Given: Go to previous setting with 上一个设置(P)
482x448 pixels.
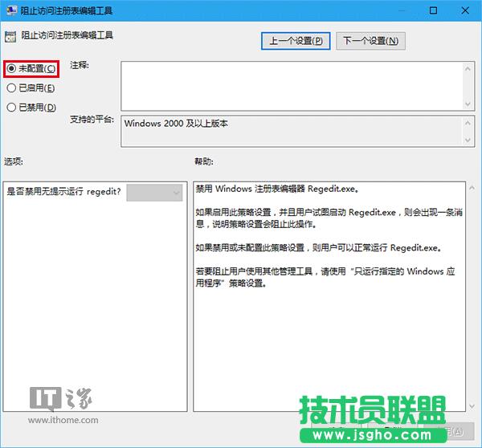Looking at the screenshot, I should [295, 40].
